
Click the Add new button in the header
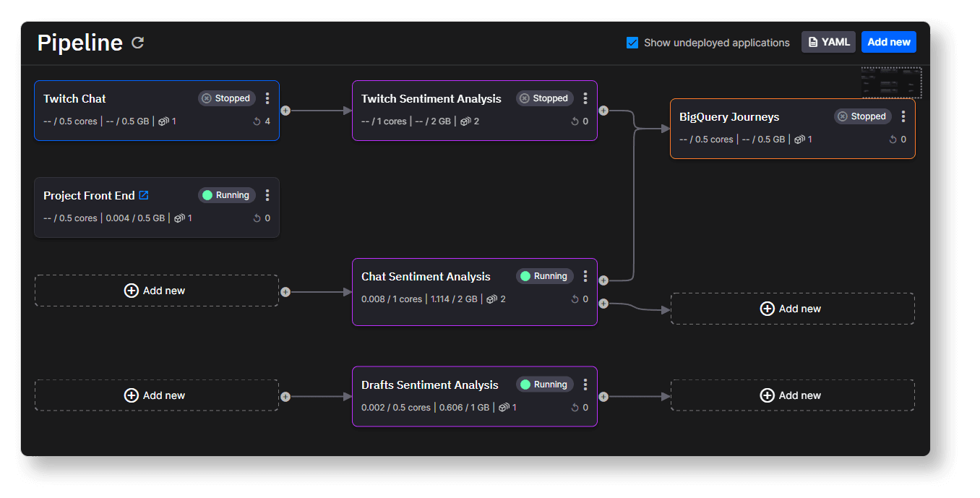[x=888, y=42]
